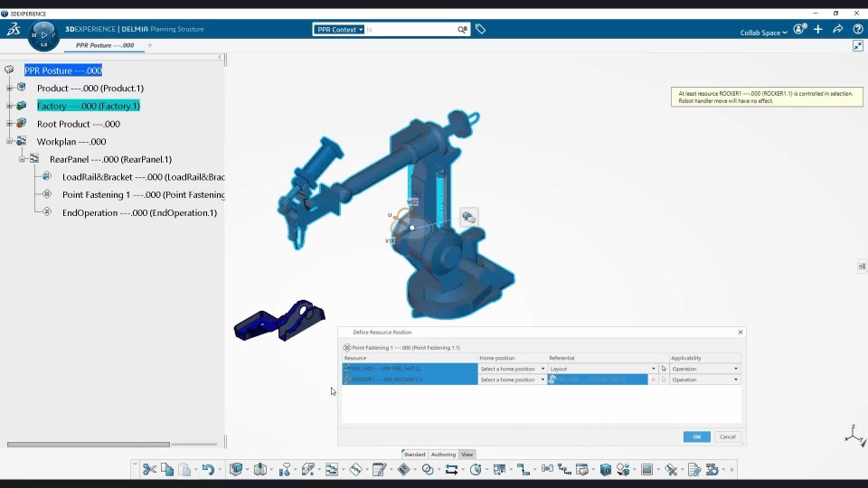
Task: Switch to the Standard toolbar tab
Action: (414, 455)
